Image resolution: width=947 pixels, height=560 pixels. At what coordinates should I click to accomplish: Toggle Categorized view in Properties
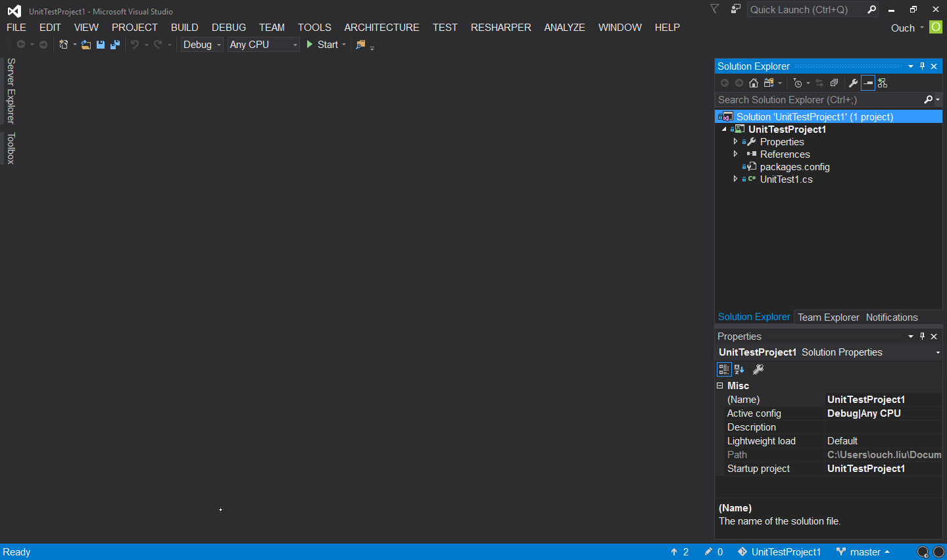[x=724, y=369]
